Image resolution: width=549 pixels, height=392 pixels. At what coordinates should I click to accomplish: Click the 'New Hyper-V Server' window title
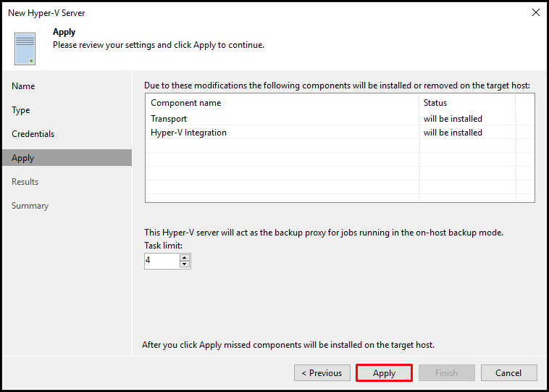coord(46,13)
